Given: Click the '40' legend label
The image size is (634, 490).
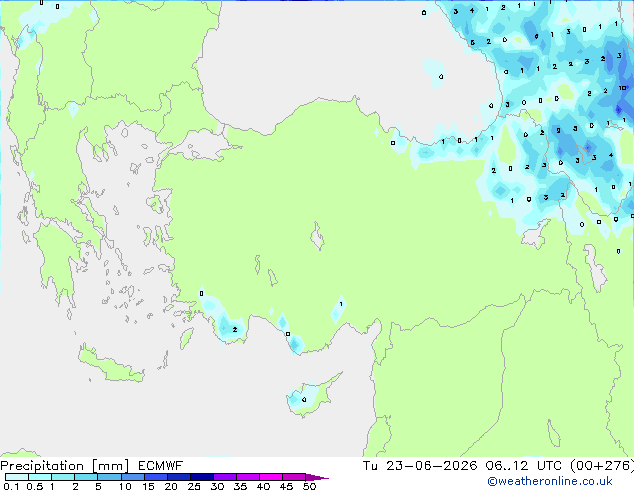Looking at the screenshot, I should pyautogui.click(x=263, y=486).
